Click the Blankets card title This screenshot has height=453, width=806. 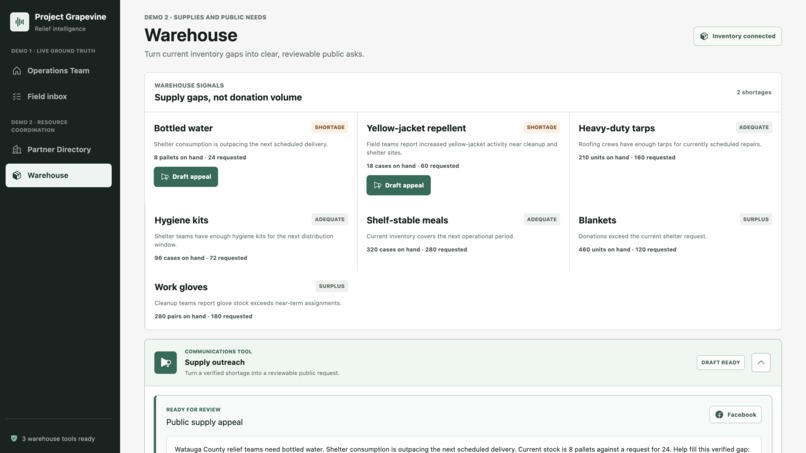click(x=597, y=220)
